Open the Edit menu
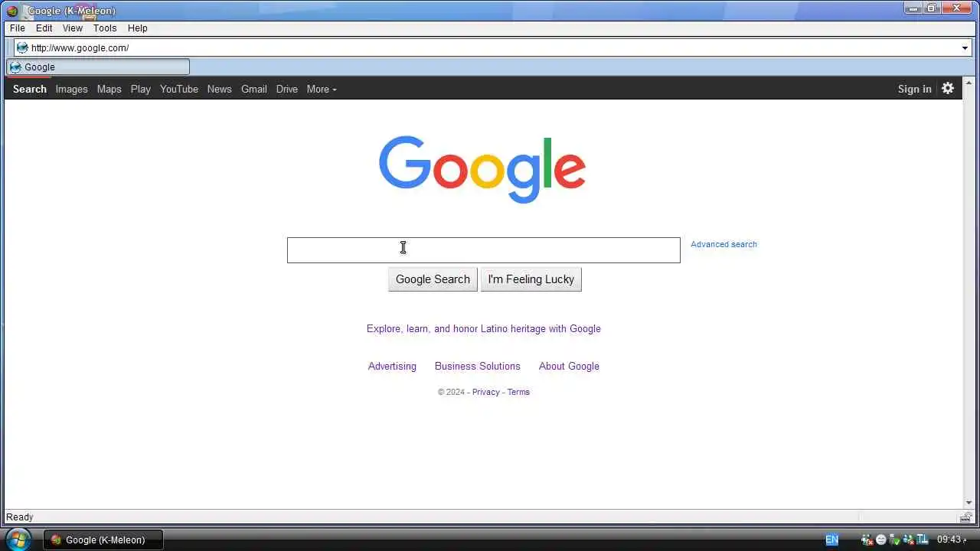980x551 pixels. coord(44,28)
